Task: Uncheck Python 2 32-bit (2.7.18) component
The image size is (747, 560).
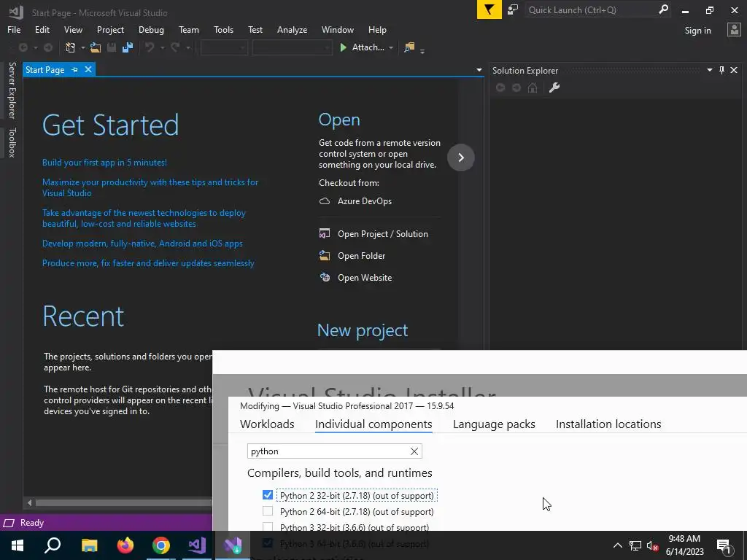Action: [268, 495]
